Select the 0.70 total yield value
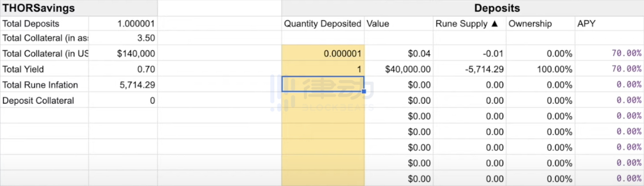The height and width of the screenshot is (186, 644). click(x=123, y=69)
